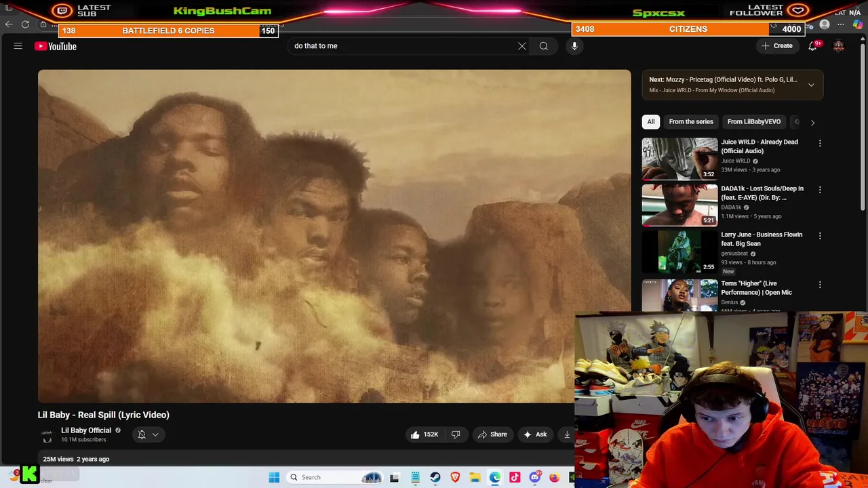The width and height of the screenshot is (868, 488).
Task: Click the Juice WRLD channel name
Action: click(736, 161)
